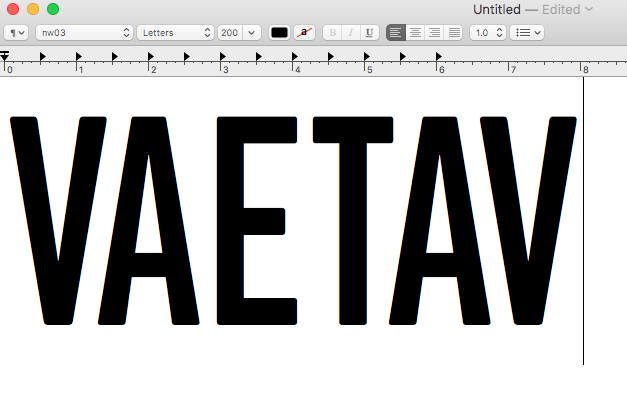Click the yellow minimize window button
This screenshot has width=627, height=398.
click(33, 9)
